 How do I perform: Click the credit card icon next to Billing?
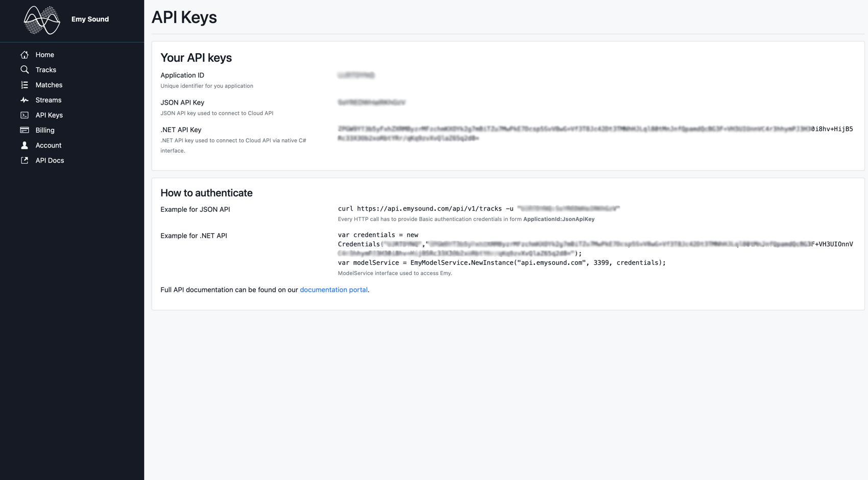(25, 130)
